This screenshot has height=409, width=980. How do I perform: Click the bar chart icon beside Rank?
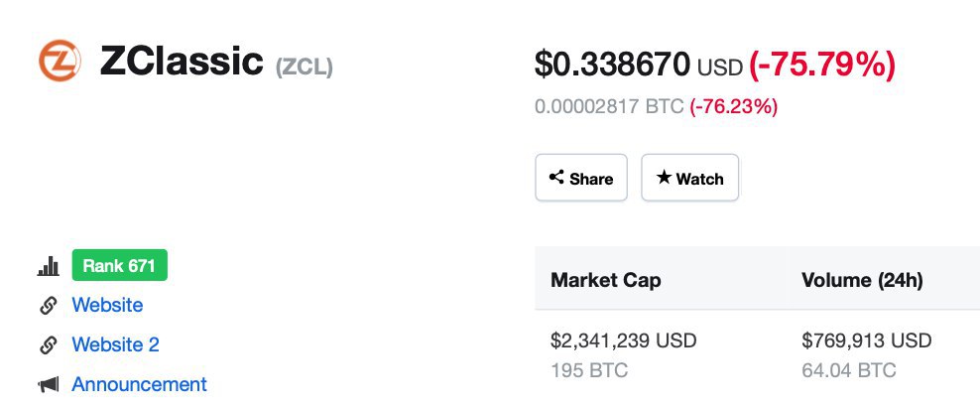[x=48, y=266]
